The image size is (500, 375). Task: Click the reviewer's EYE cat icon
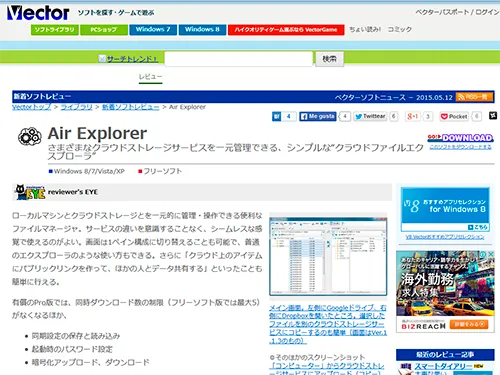pos(30,192)
